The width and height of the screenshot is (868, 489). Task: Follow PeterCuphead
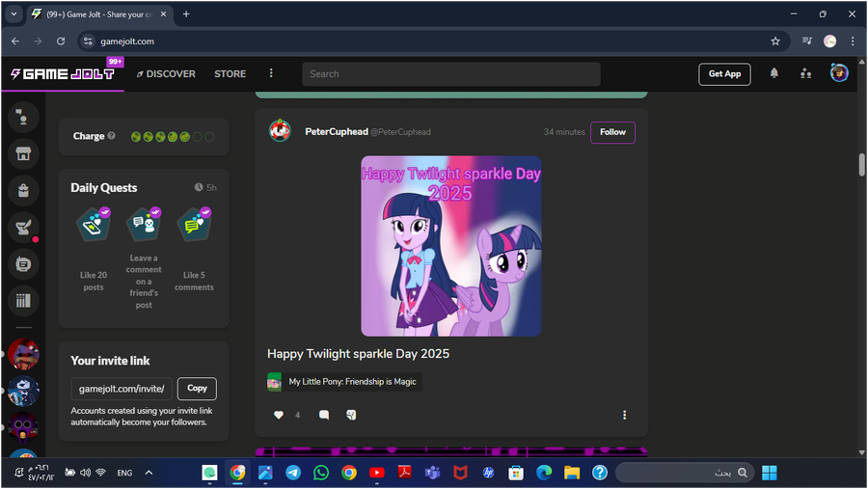coord(612,132)
